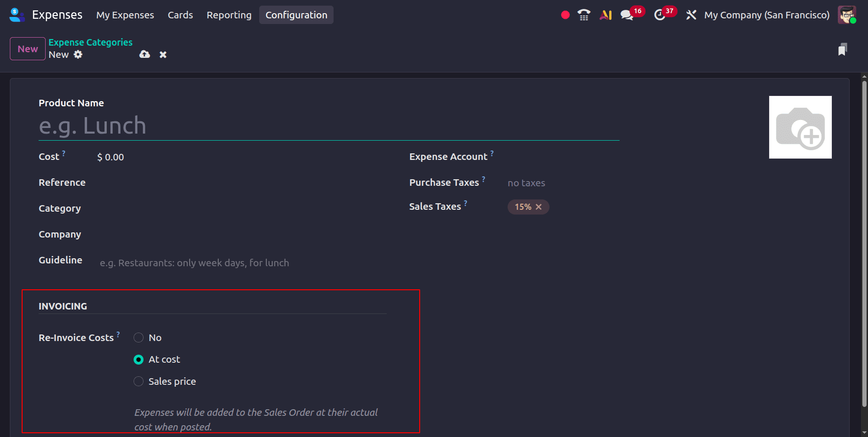The image size is (868, 437).
Task: Remove the 15% sales tax tag
Action: (x=539, y=207)
